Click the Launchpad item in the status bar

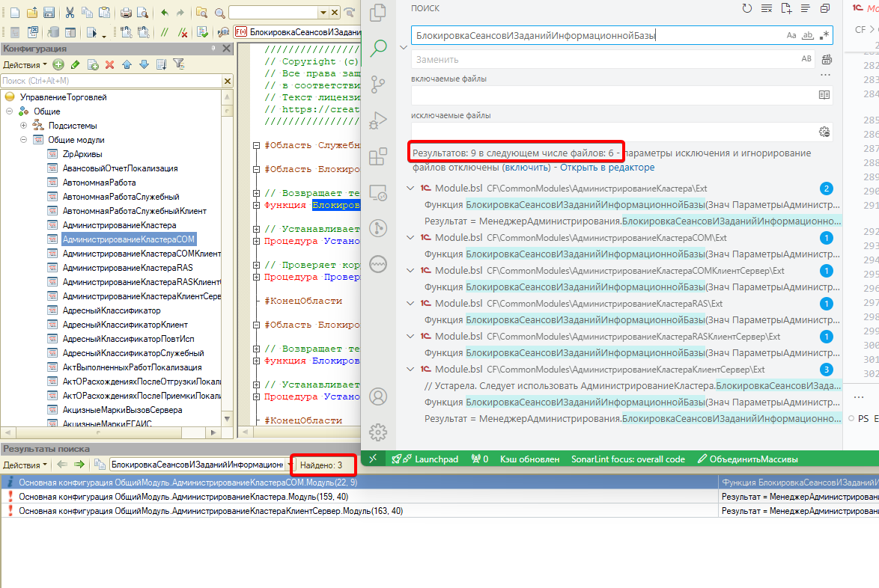coord(425,459)
